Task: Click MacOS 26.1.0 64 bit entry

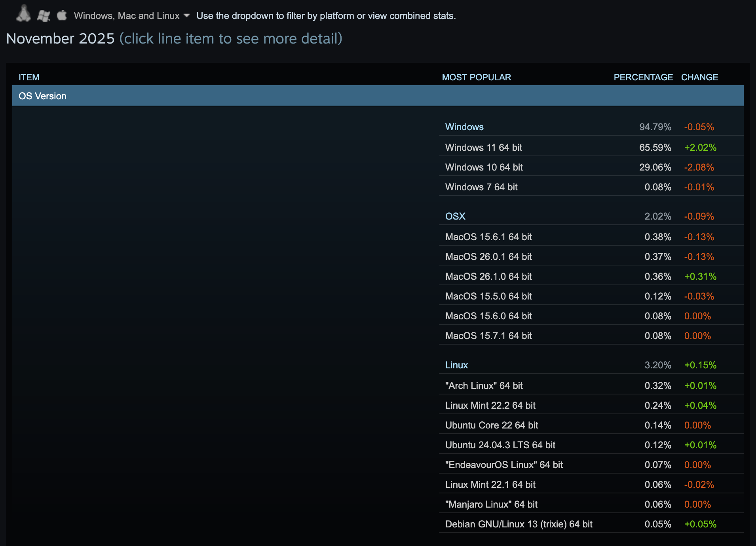Action: [591, 277]
